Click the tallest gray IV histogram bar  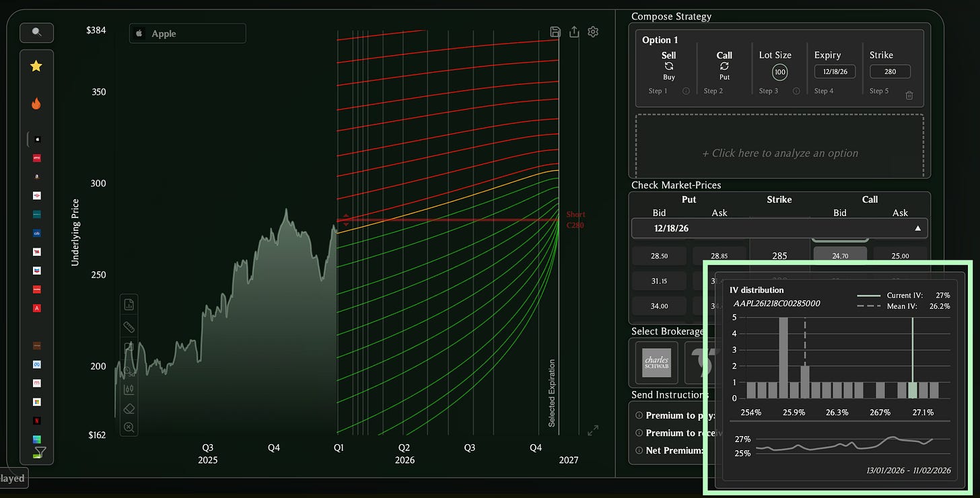pyautogui.click(x=783, y=358)
